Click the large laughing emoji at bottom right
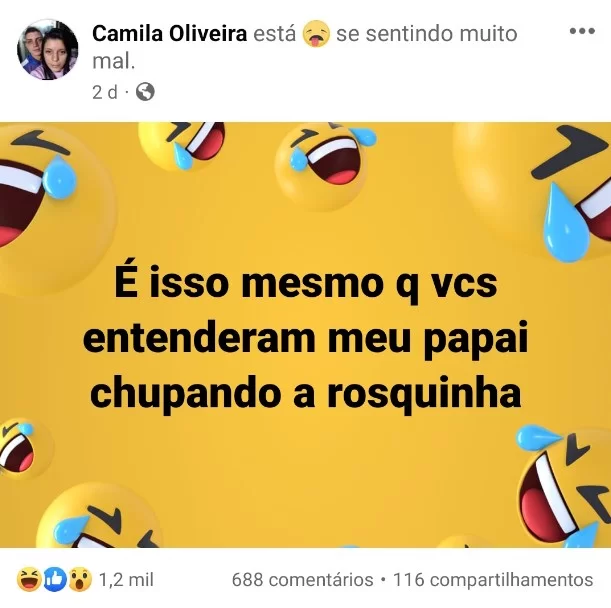Viewport: 611px width, 608px height. (564, 487)
